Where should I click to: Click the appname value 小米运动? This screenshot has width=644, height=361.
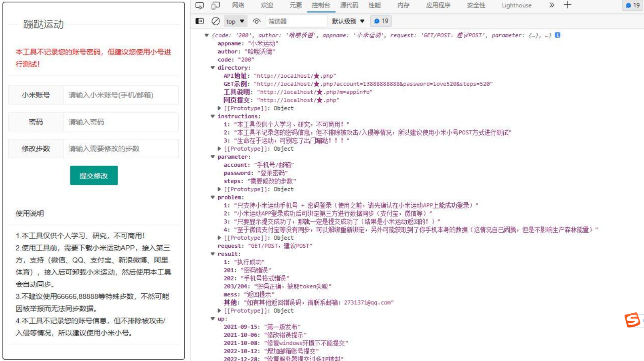(263, 43)
